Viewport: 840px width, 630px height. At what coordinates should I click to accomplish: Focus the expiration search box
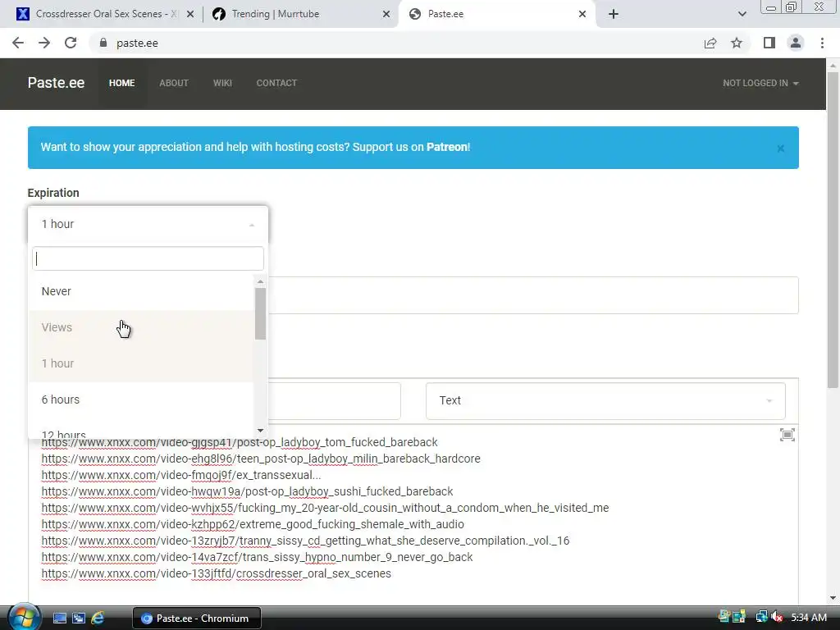148,259
